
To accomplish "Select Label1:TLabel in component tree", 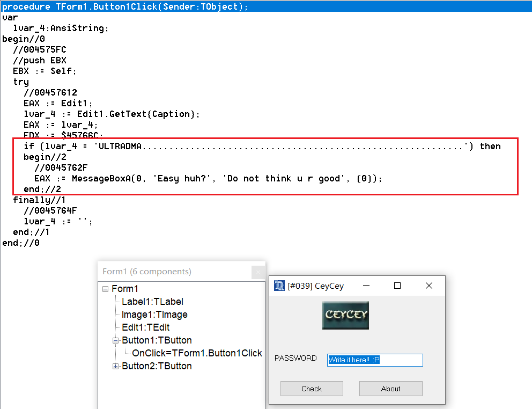I will (x=152, y=302).
